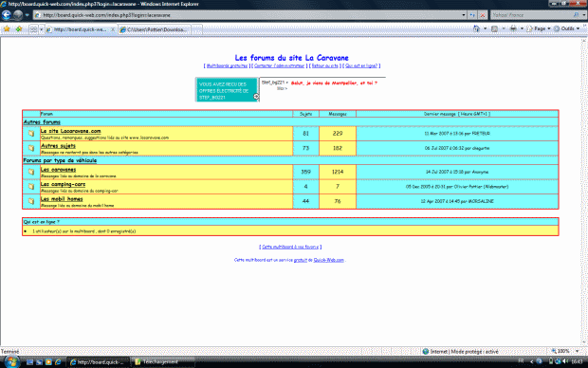Open the Autres forums category link
This screenshot has width=588, height=368.
pyautogui.click(x=42, y=122)
